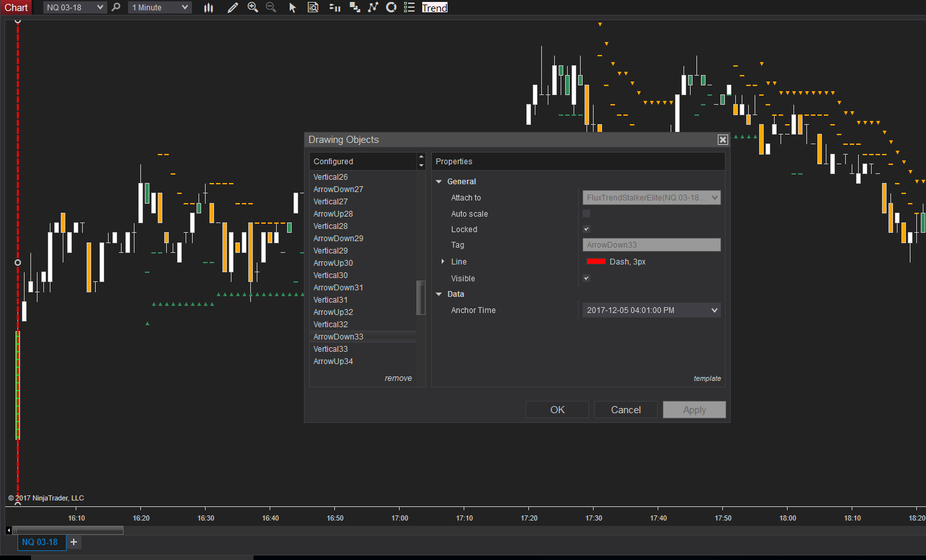Image resolution: width=926 pixels, height=560 pixels.
Task: Open the Anchor Time dropdown
Action: [651, 310]
